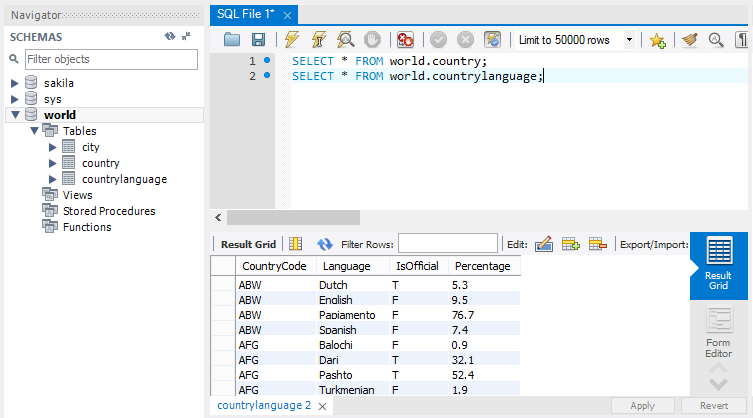Select the 76.7 percentage cell
This screenshot has width=753, height=418.
click(484, 315)
